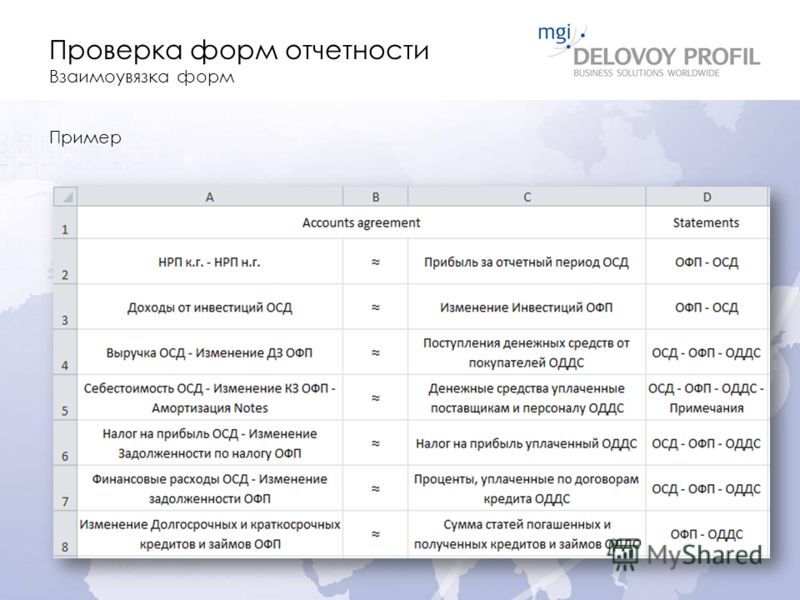Select the cell "ОФП - ОДДС"
The width and height of the screenshot is (800, 600).
(707, 534)
